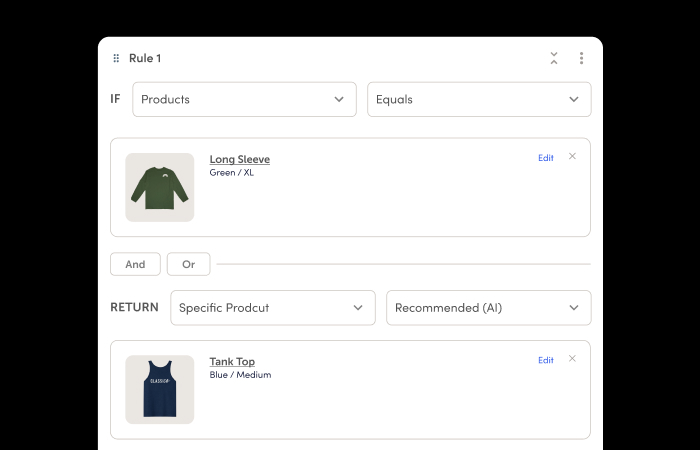
Task: Edit the Long Sleeve product selection
Action: tap(546, 158)
